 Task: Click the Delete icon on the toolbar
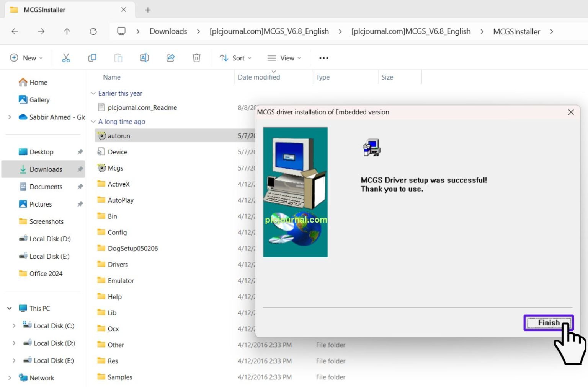tap(196, 58)
